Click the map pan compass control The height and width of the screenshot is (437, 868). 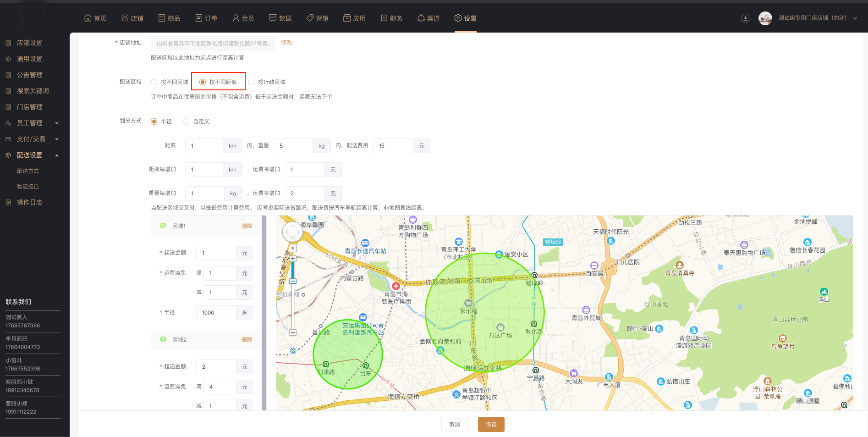[x=292, y=232]
